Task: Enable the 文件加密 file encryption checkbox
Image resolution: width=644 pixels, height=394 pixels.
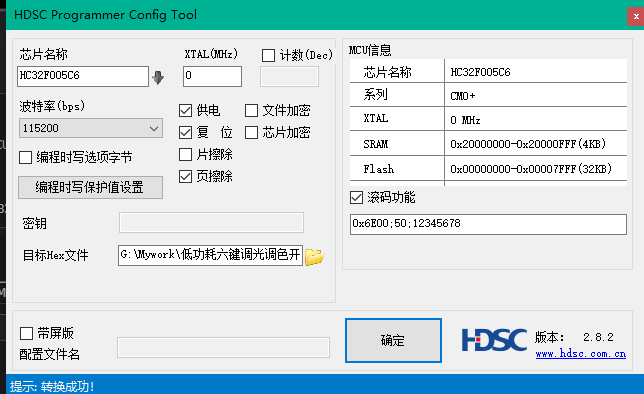Action: pyautogui.click(x=251, y=110)
